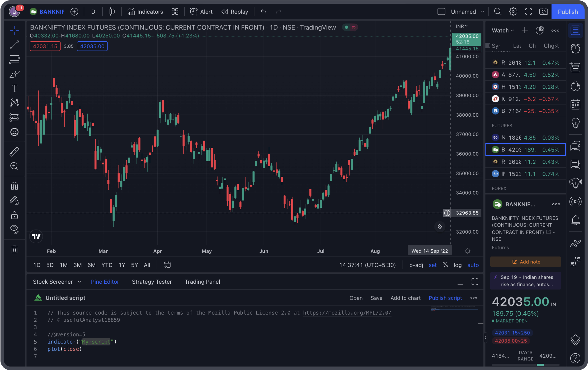Image resolution: width=588 pixels, height=370 pixels.
Task: Enter fullscreen mode icon
Action: 528,12
